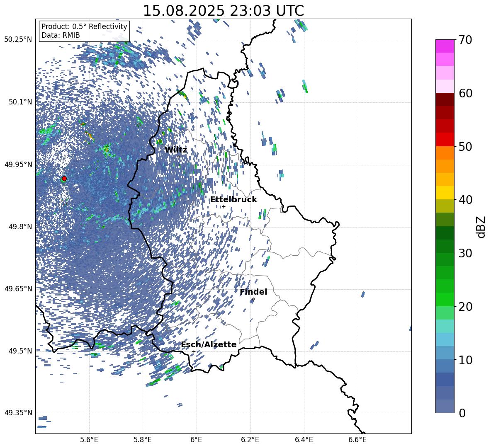
Task: Click the 49.35°N latitude label
Action: tap(18, 413)
